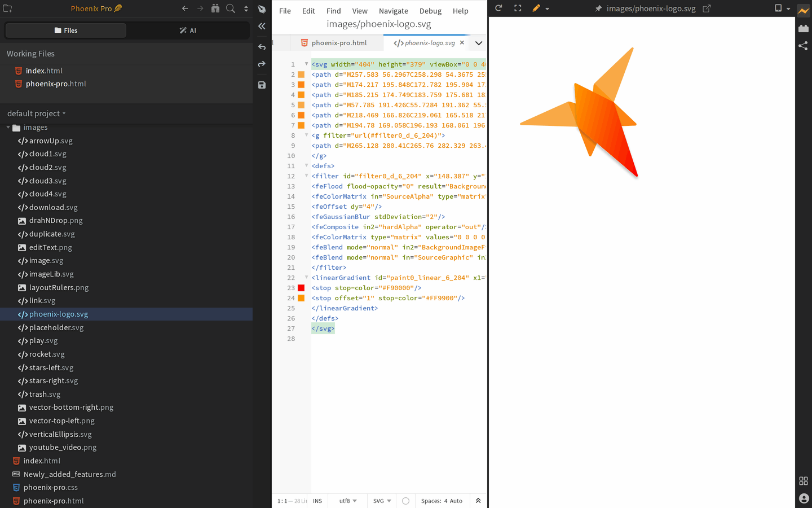Click the undo arrow icon
Viewport: 812px width, 508px height.
tap(262, 47)
